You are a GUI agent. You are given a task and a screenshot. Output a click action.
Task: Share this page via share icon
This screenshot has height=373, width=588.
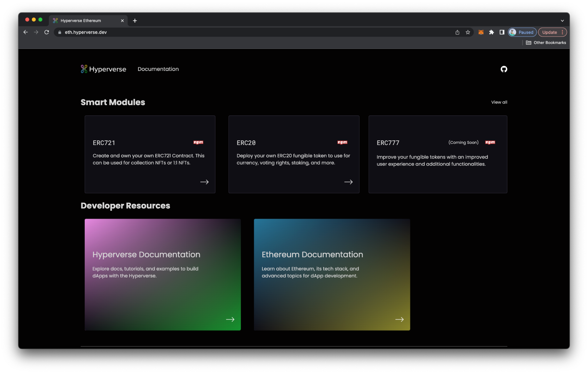pos(457,32)
